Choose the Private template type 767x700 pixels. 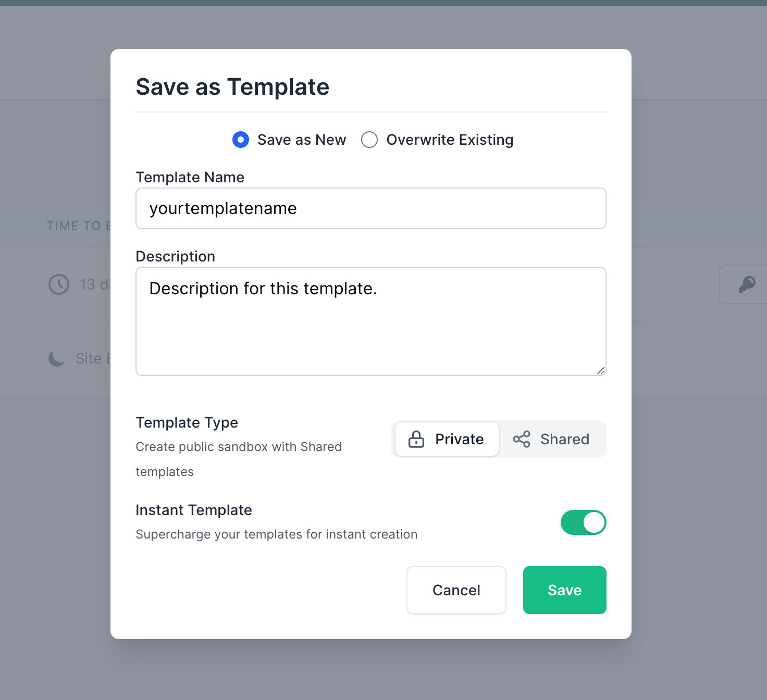click(447, 439)
